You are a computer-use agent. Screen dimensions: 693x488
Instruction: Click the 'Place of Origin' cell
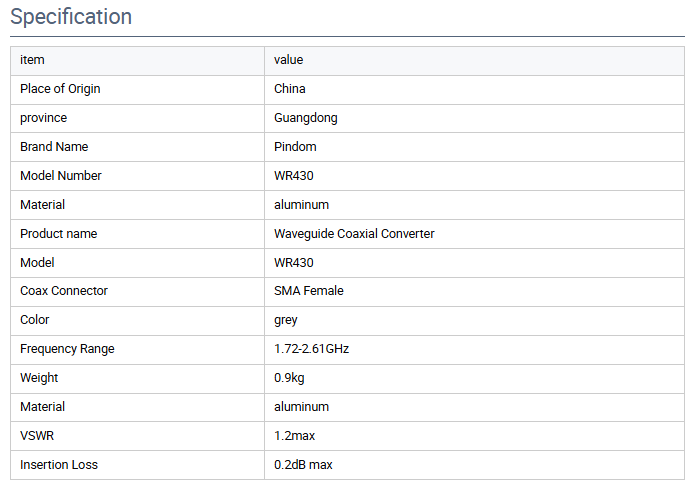point(60,89)
